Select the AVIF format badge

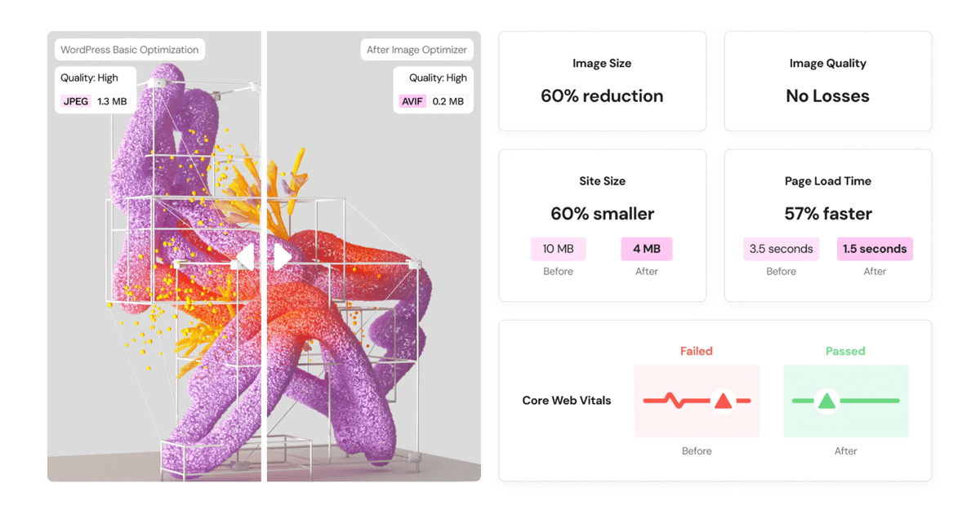tap(412, 101)
